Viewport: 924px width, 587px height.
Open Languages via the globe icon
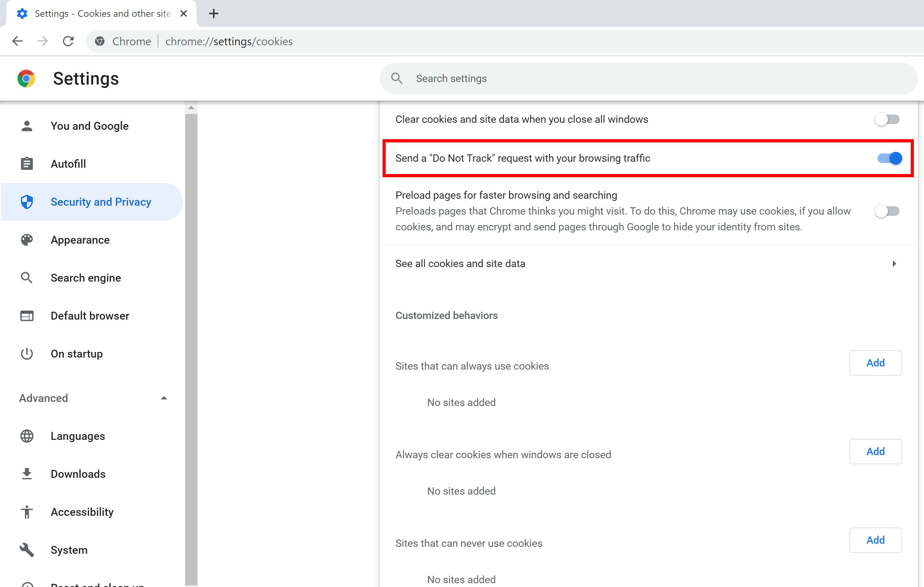point(27,436)
